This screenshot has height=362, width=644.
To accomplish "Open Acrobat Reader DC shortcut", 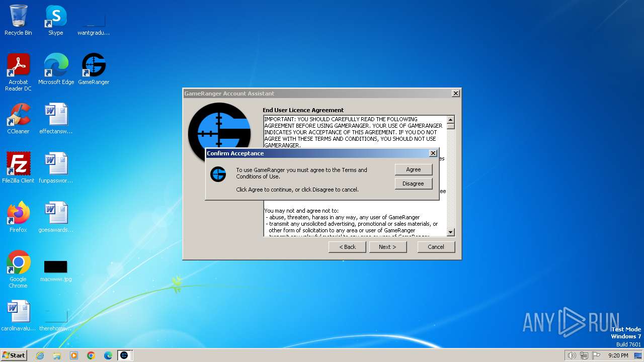I will pos(18,72).
